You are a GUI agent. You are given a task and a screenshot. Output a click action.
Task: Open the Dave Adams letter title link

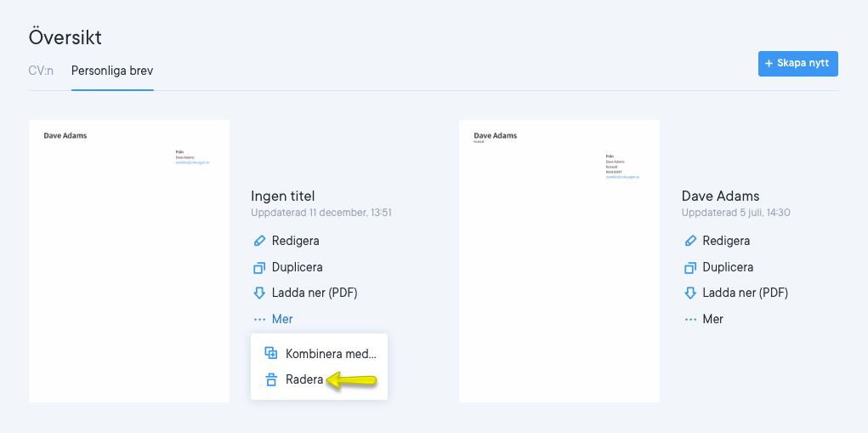[x=720, y=196]
